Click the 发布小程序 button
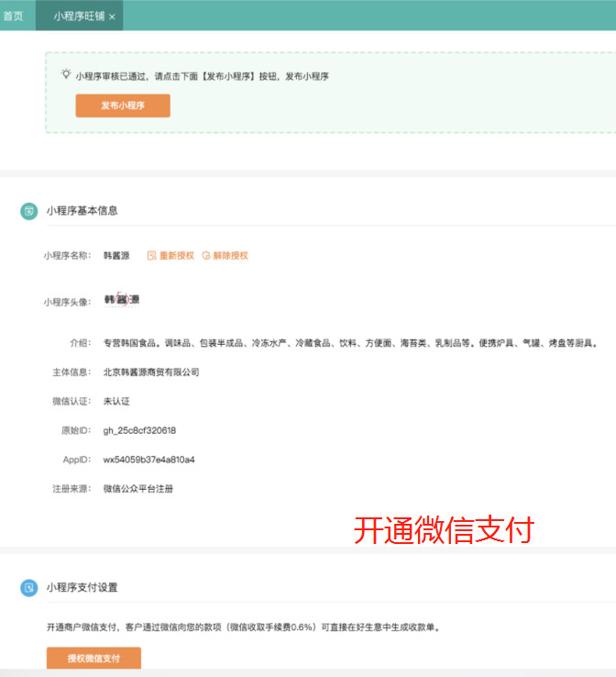Viewport: 616px width, 677px height. pos(123,105)
